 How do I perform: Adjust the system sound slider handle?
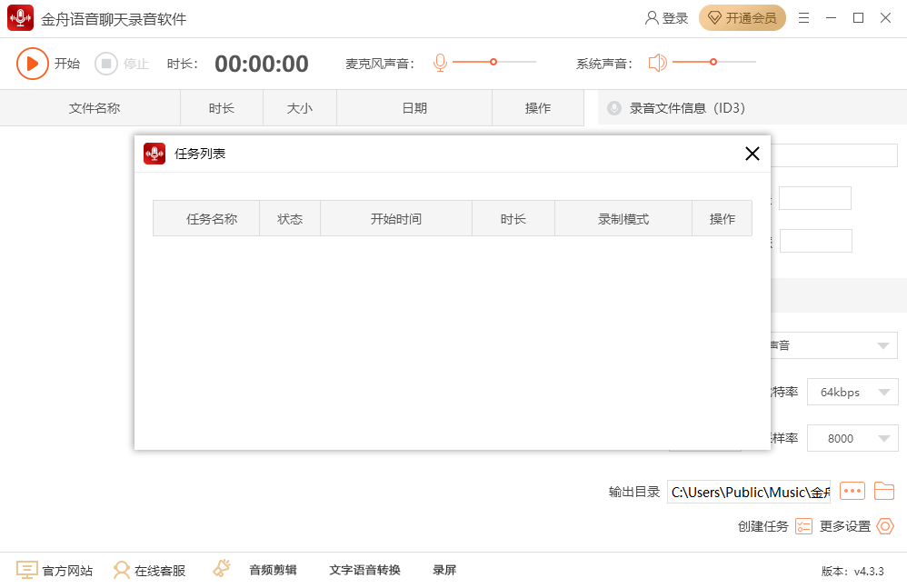coord(713,62)
